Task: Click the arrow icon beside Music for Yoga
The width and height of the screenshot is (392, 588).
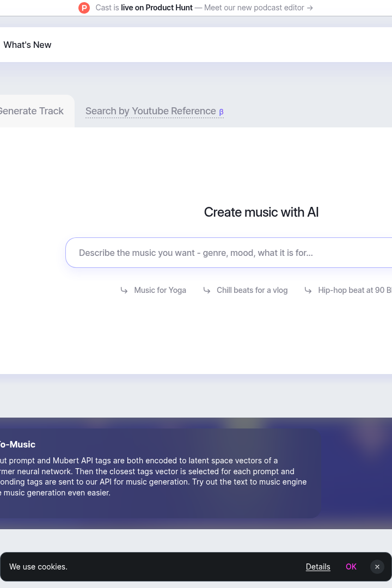Action: point(124,290)
